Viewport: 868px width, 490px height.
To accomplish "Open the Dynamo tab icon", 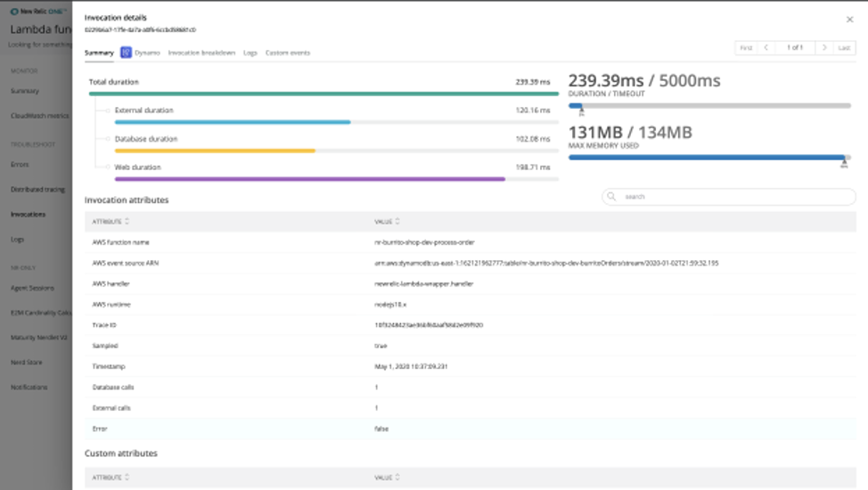I will tap(127, 52).
